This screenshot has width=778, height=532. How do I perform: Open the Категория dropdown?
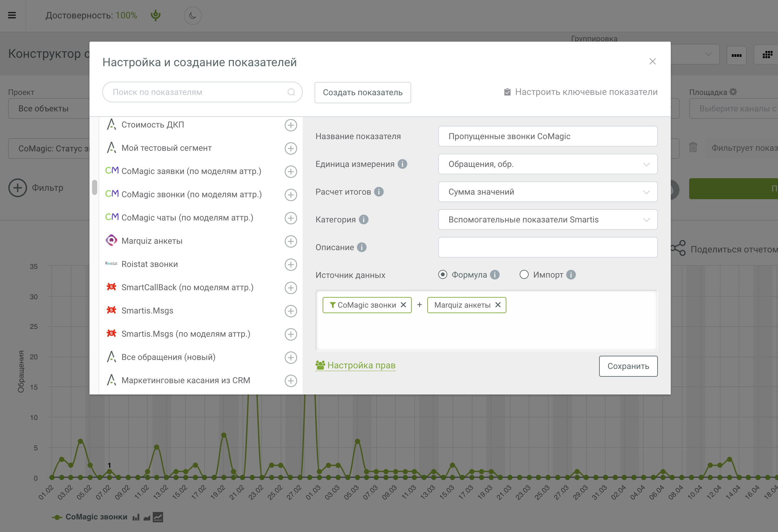547,220
